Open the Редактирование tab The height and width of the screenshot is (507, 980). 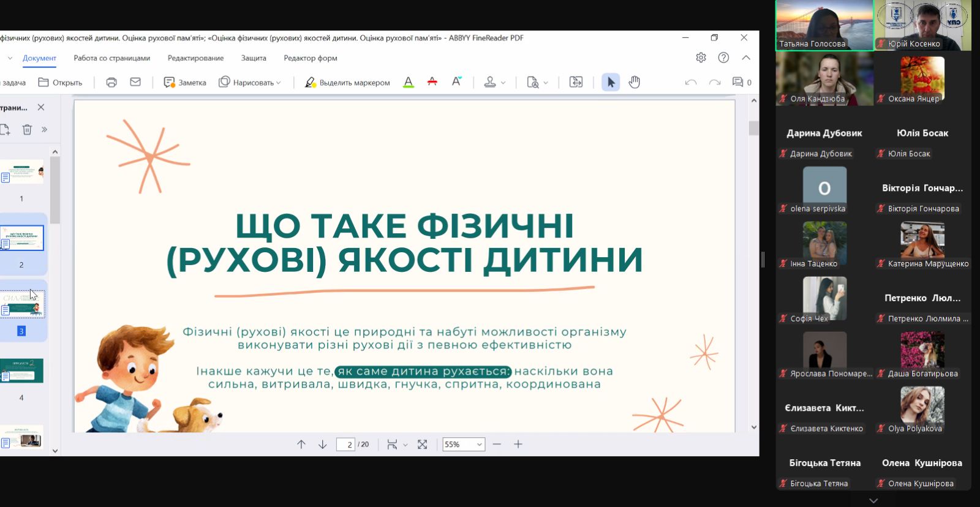[195, 58]
